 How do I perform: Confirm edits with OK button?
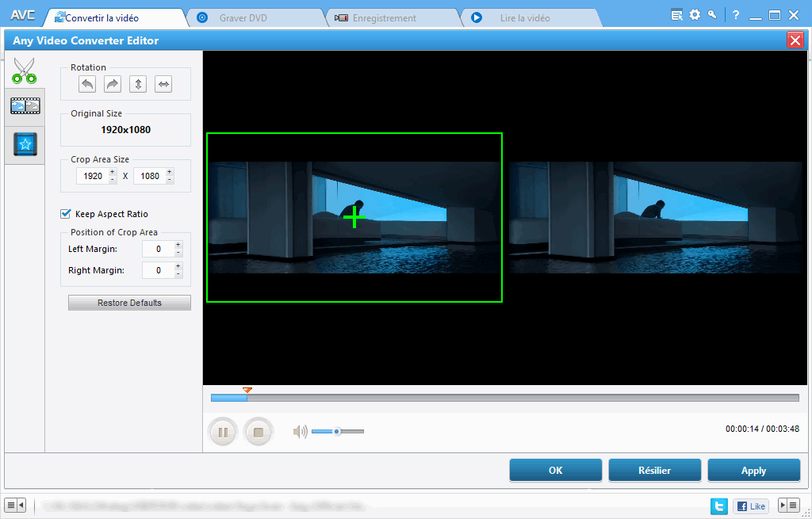[x=556, y=471]
